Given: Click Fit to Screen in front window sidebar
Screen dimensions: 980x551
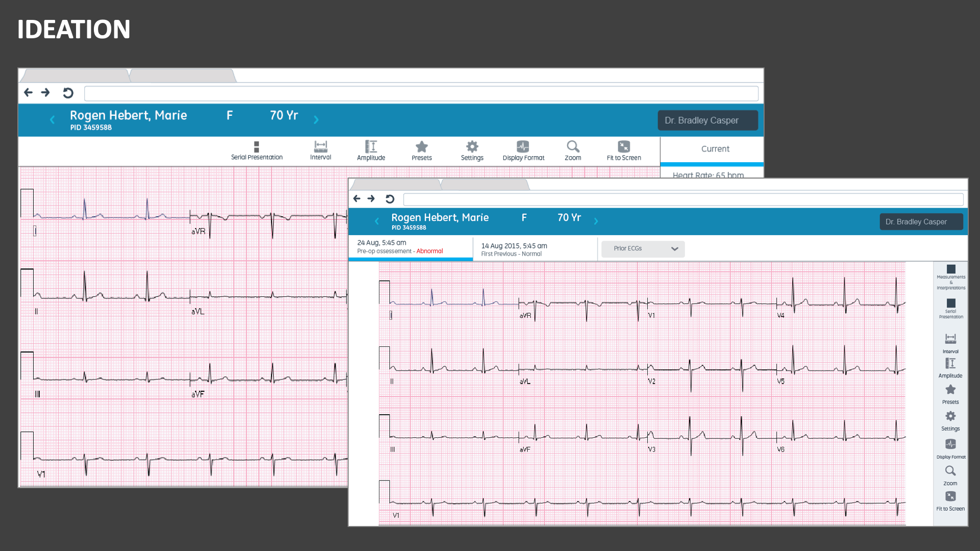Looking at the screenshot, I should (x=950, y=502).
